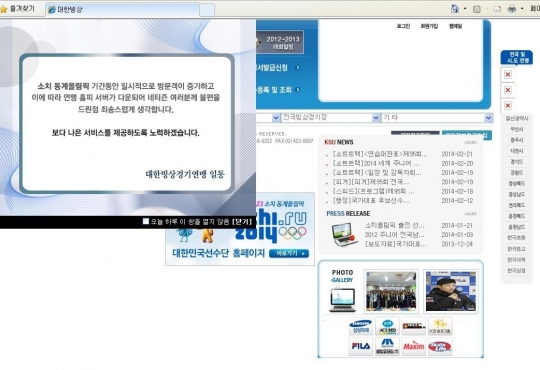Click the Home icon in browser toolbar
Viewport: 540px width, 370px height.
point(455,9)
